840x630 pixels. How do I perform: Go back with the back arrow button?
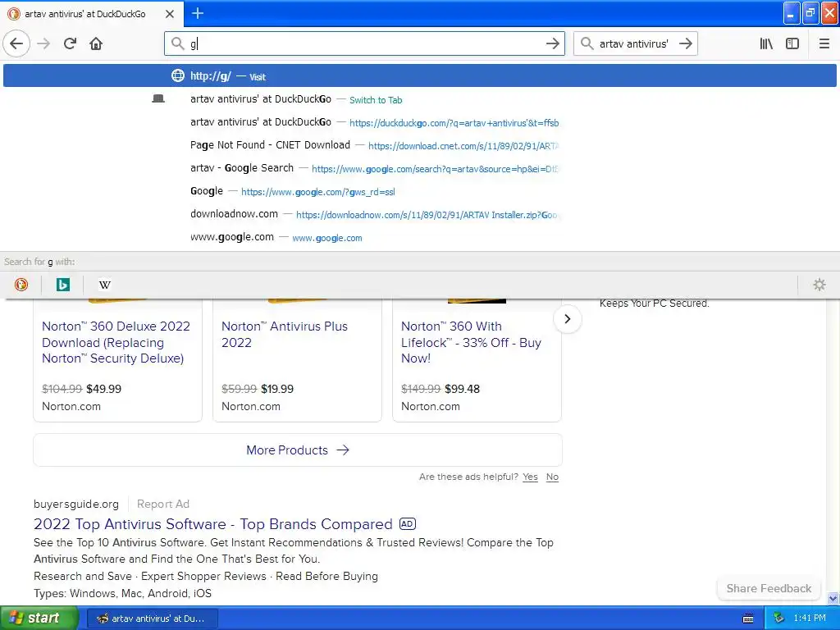[16, 43]
